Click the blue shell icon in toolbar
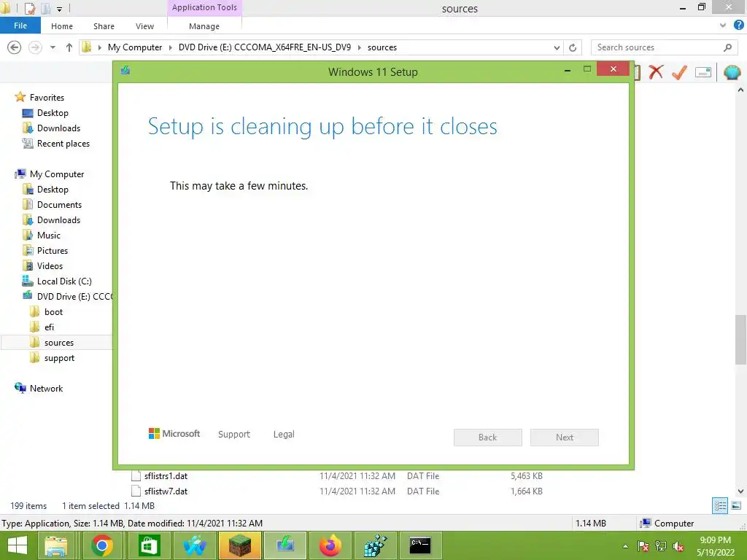Screen dimensions: 747x560 point(732,72)
